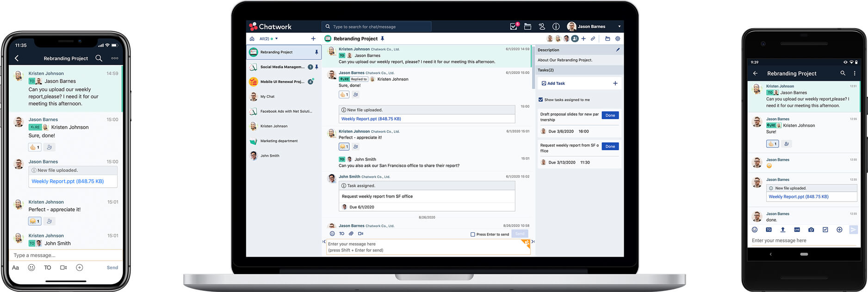Open the tasks icon with red badge in laptop header
Viewport: 868px width, 292px height.
coord(514,26)
